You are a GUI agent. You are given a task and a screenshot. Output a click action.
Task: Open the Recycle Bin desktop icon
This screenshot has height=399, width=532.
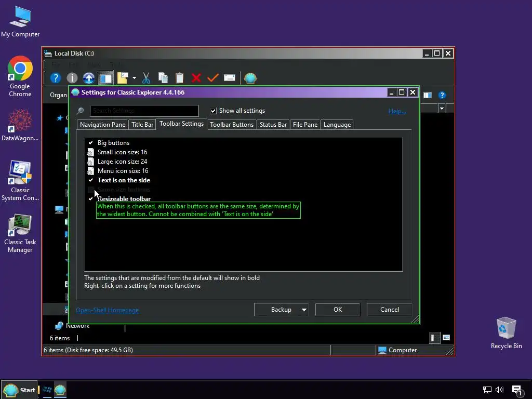click(x=506, y=333)
